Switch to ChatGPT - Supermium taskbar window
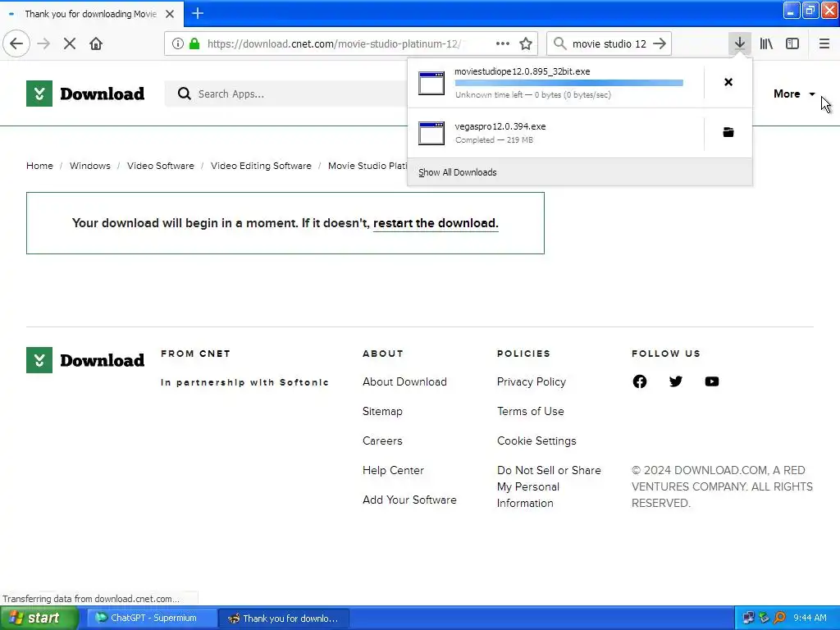 click(151, 618)
